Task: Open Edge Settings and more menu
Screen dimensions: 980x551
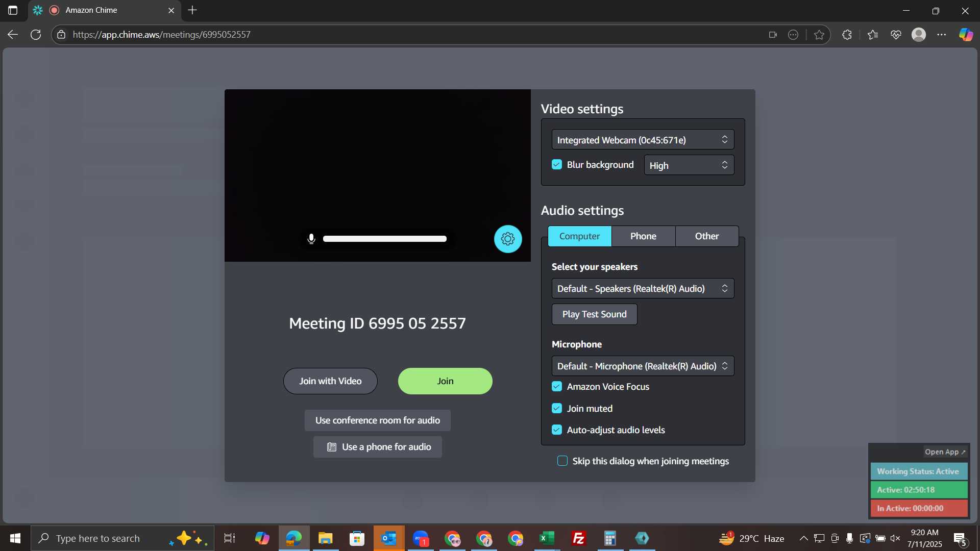Action: pyautogui.click(x=942, y=35)
